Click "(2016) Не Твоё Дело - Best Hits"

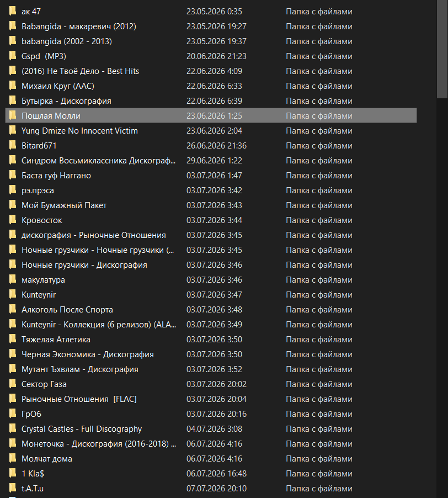[80, 71]
